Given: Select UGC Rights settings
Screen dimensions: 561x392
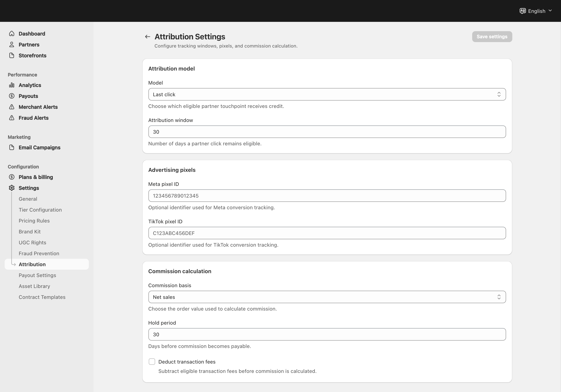Looking at the screenshot, I should [x=33, y=242].
